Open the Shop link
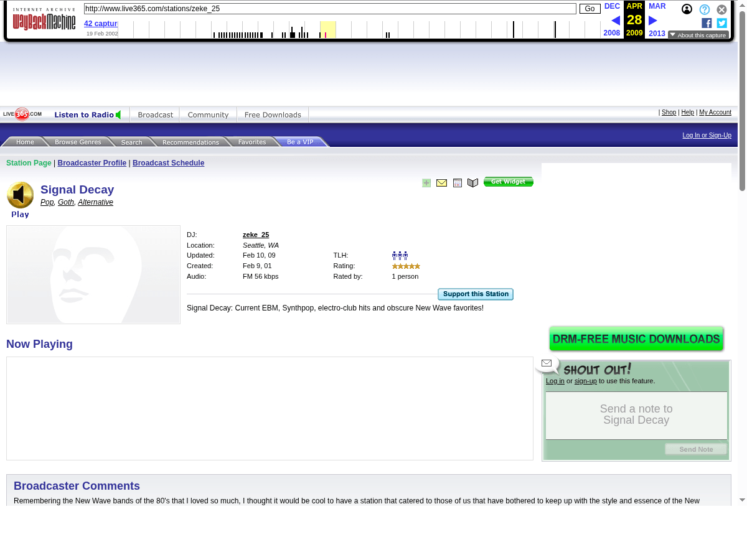Screen dimensions: 747x560 coord(669,113)
